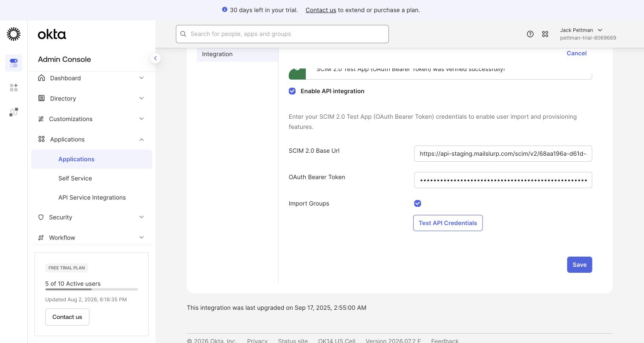The width and height of the screenshot is (644, 343).
Task: Click Test API Credentials button
Action: coord(448,223)
